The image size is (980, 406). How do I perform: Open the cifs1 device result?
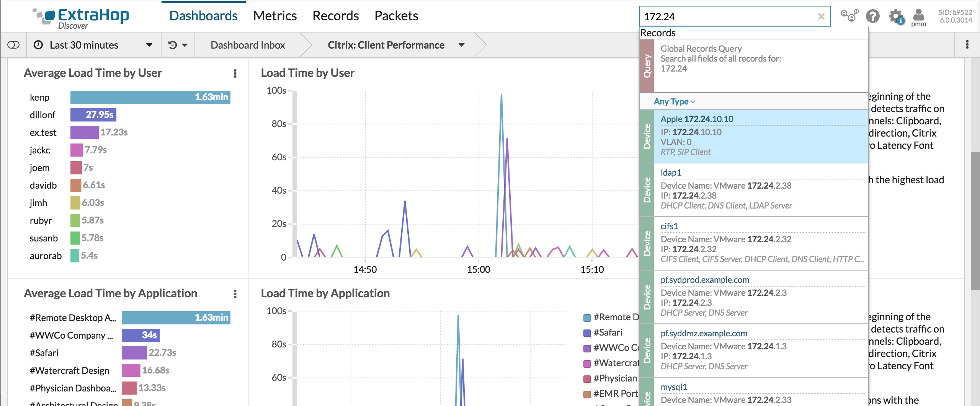point(754,243)
